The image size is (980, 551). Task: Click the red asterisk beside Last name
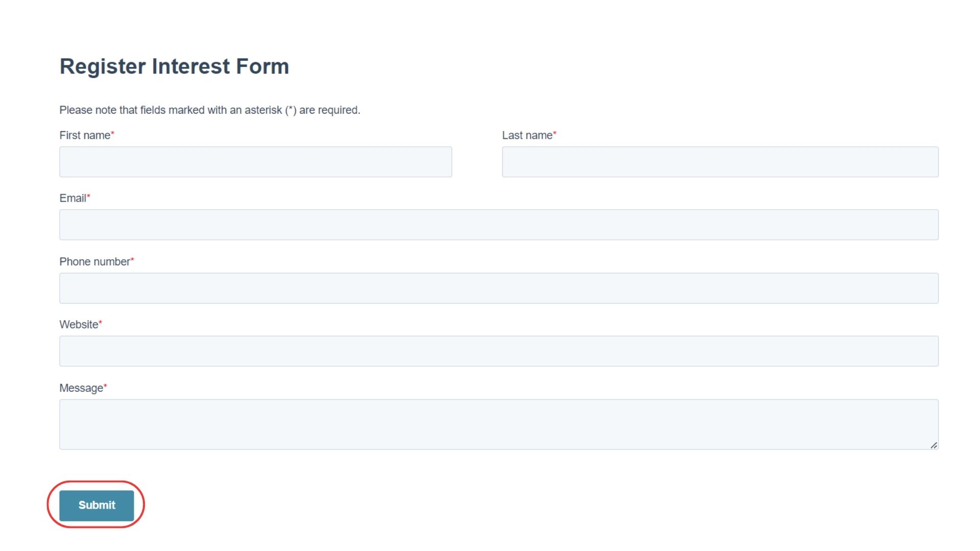point(555,133)
